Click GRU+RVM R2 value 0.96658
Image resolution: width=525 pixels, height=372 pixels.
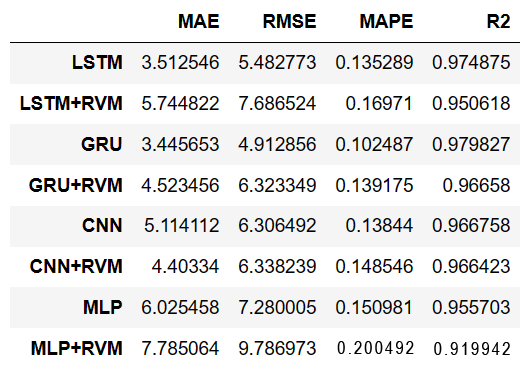pyautogui.click(x=476, y=185)
